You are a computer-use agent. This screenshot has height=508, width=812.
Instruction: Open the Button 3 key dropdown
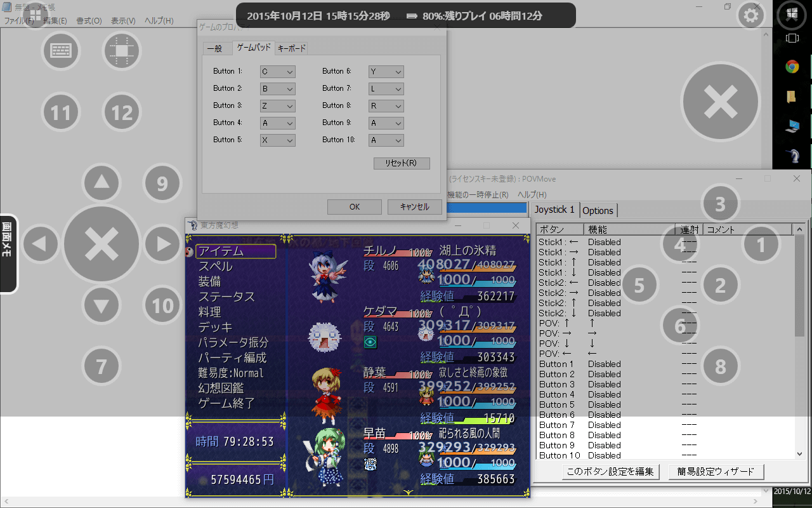coord(278,106)
